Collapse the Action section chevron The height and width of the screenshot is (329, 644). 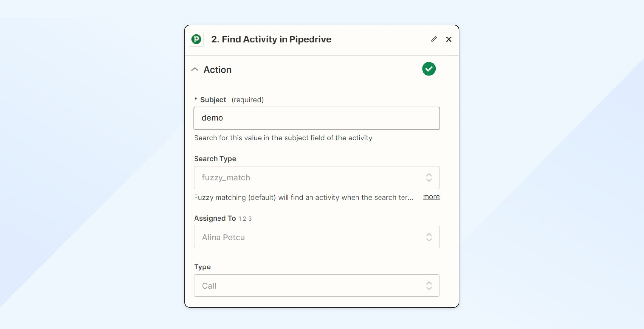tap(195, 70)
